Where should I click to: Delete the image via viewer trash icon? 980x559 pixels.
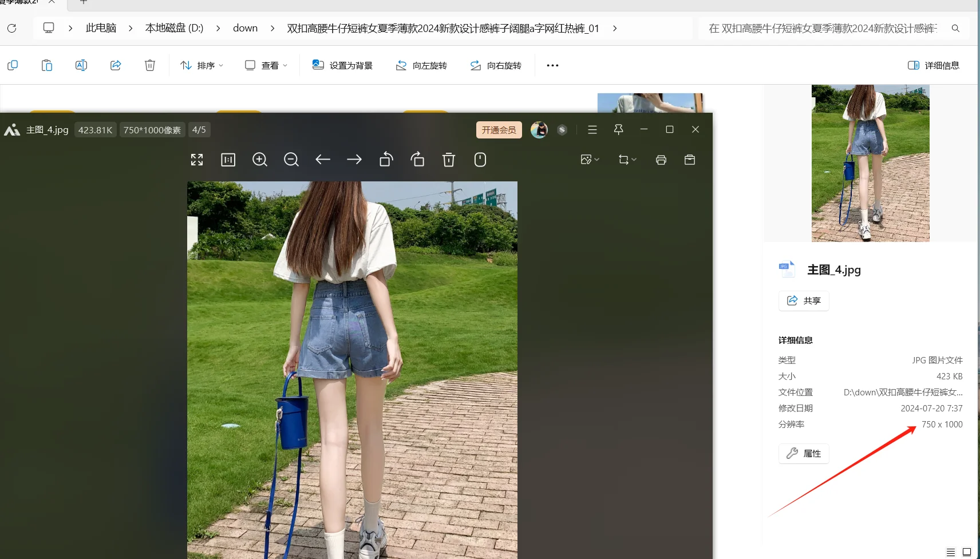tap(449, 160)
